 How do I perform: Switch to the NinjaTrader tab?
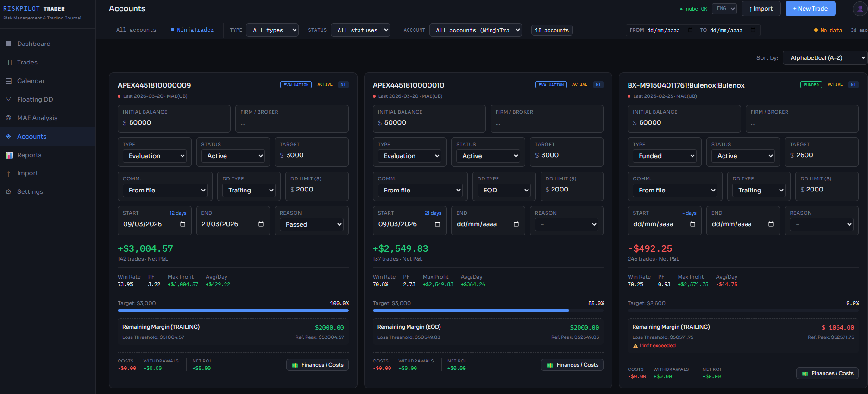point(192,30)
